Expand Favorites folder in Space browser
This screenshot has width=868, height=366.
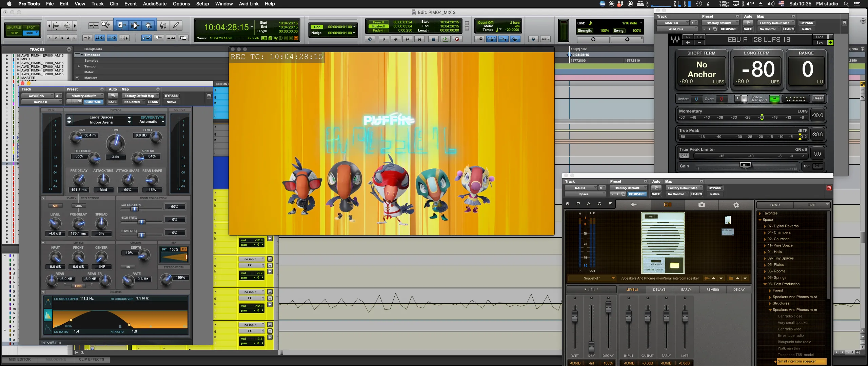tap(759, 213)
